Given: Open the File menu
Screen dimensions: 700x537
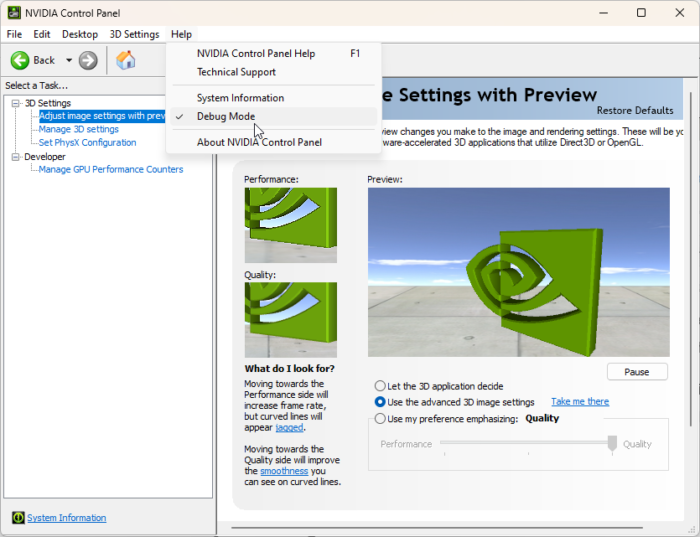Looking at the screenshot, I should coord(14,34).
